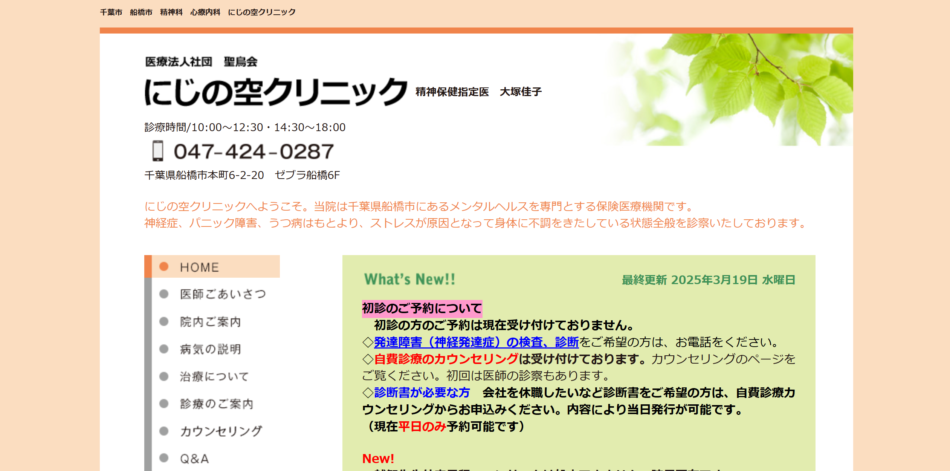The width and height of the screenshot is (950, 471).
Task: Click the pink highlighted 初診のご予約について heading
Action: tap(421, 308)
